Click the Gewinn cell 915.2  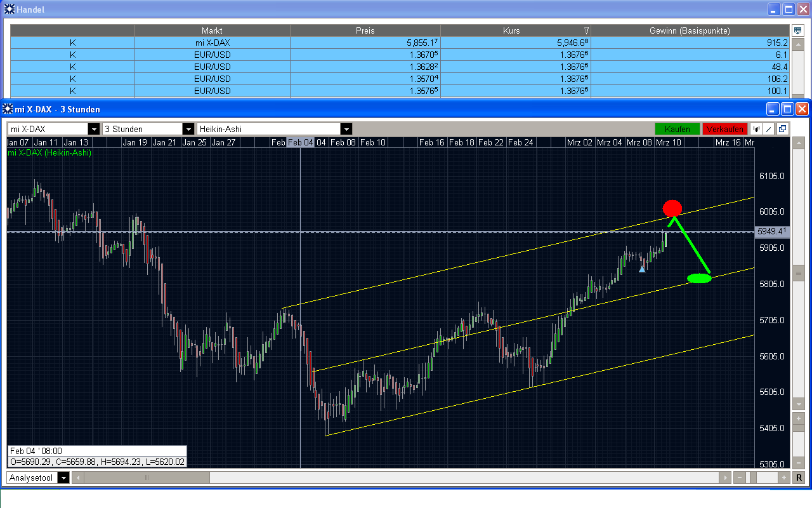(x=690, y=43)
